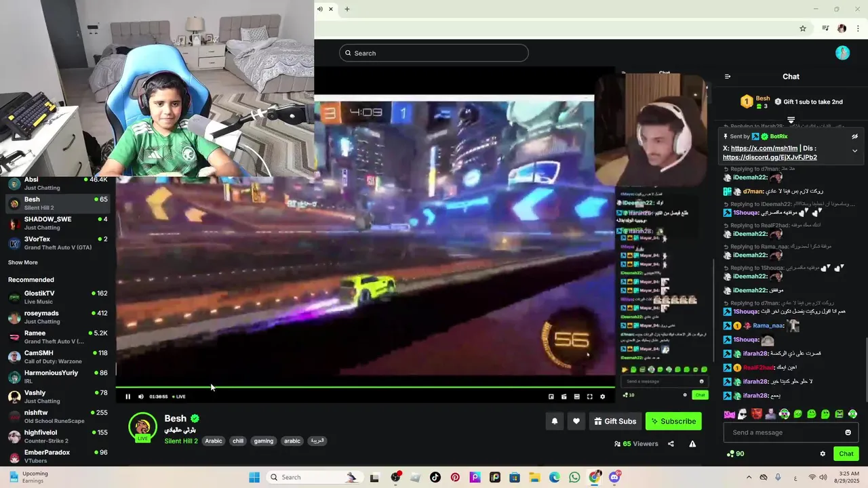Open EmberParadox recommended channel
The image size is (868, 488).
click(x=58, y=456)
